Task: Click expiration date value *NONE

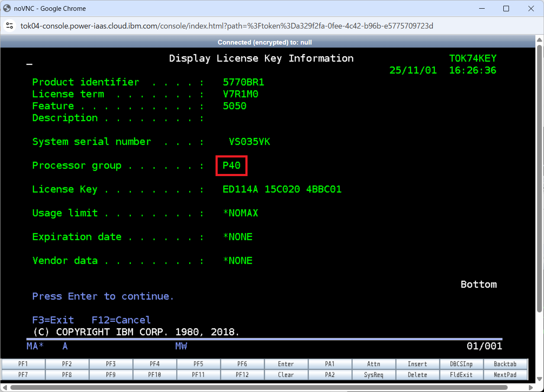Action: 238,237
